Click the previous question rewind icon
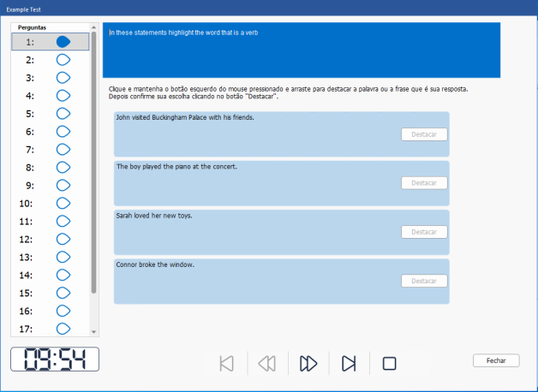Screen dimensions: 538x392 (267, 363)
